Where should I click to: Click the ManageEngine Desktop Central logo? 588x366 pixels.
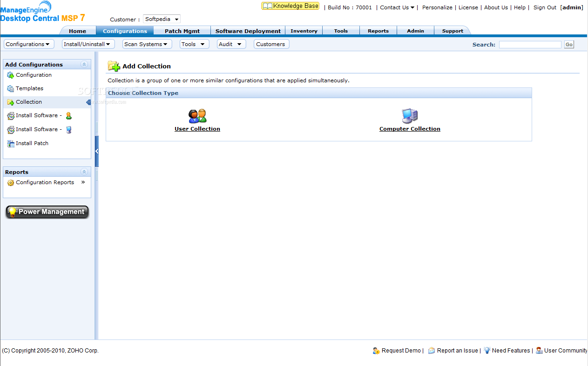42,12
